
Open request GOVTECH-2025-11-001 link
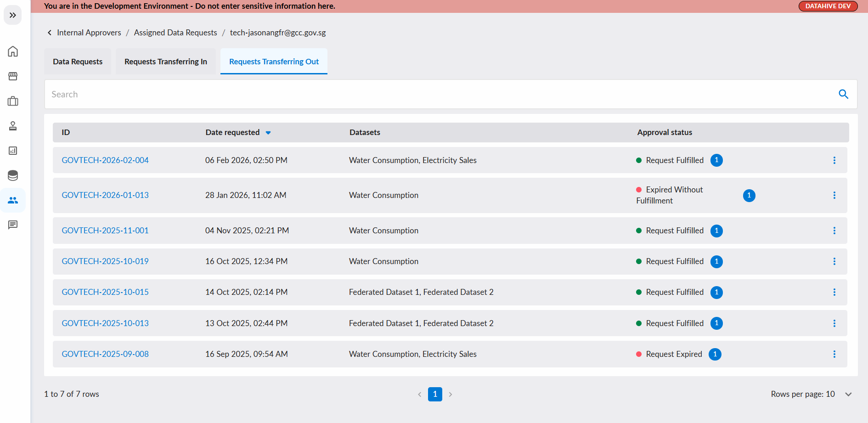105,231
